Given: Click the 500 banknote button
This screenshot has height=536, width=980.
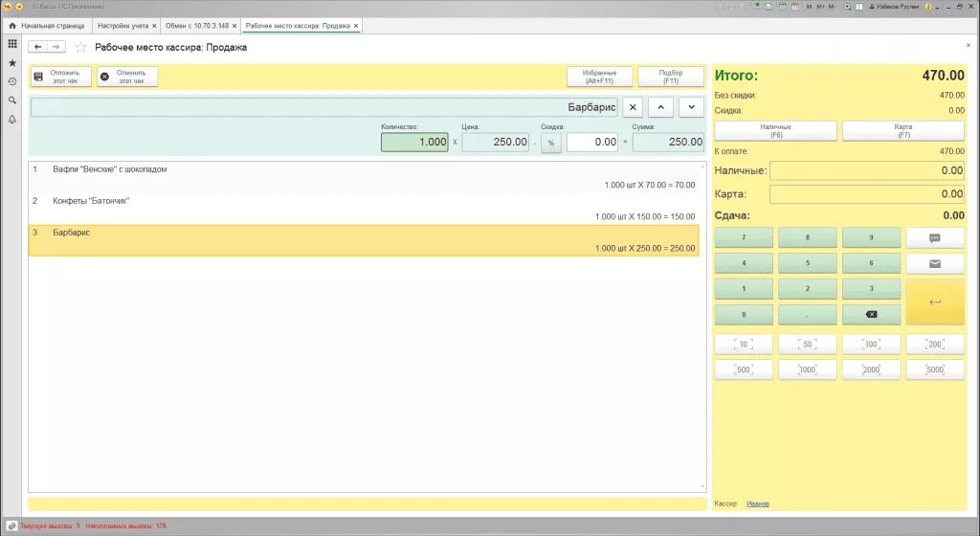Looking at the screenshot, I should pos(744,369).
